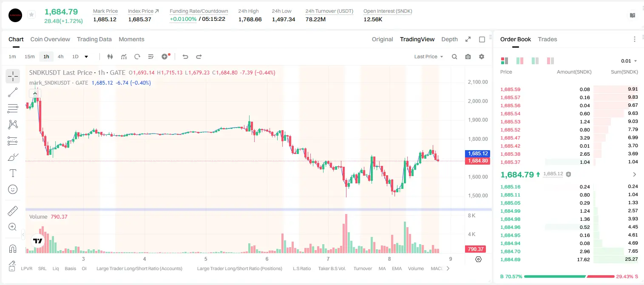Open the Coin Overview tab
Image resolution: width=644 pixels, height=285 pixels.
tap(50, 39)
